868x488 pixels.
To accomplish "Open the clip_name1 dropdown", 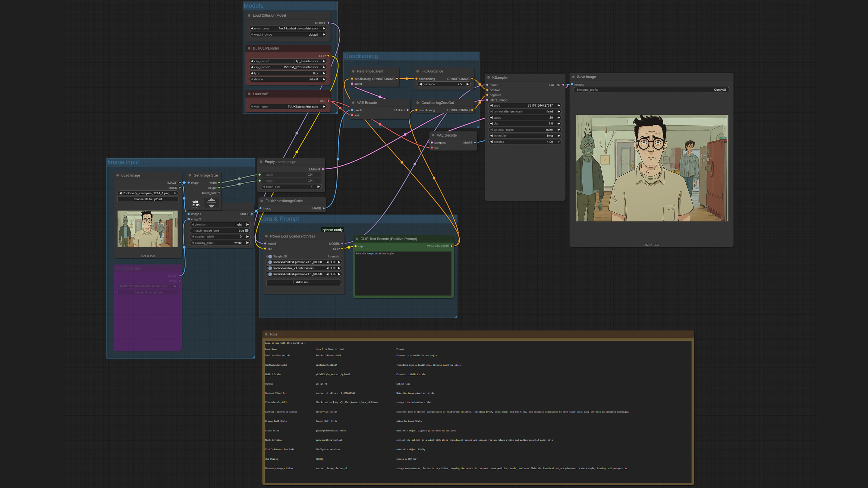I will click(288, 61).
